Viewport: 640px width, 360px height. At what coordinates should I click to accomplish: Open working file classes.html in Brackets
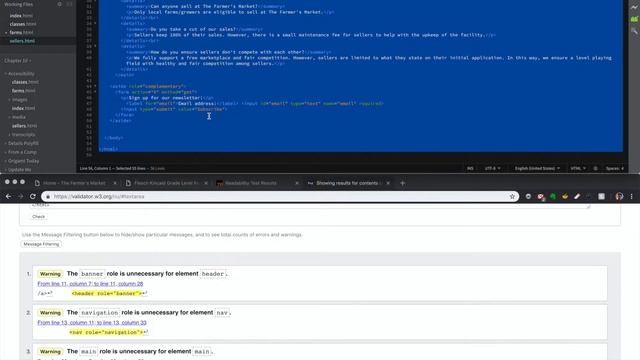[x=23, y=24]
